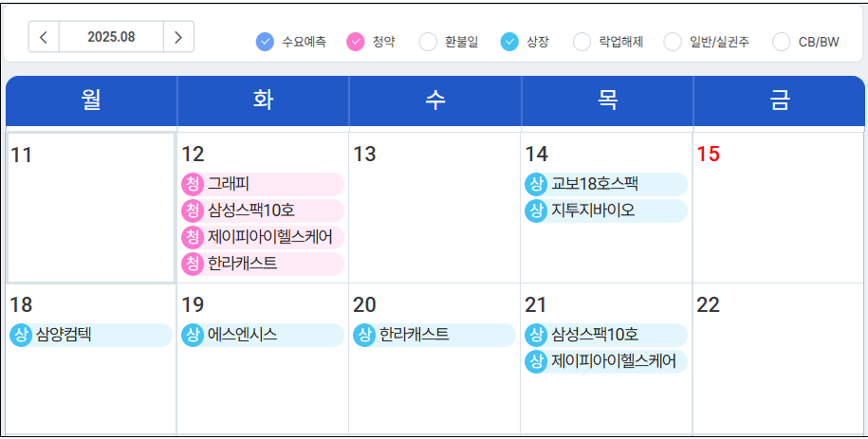This screenshot has width=868, height=439.
Task: Uncheck the 수요예측 filter checkbox
Action: pos(266,42)
